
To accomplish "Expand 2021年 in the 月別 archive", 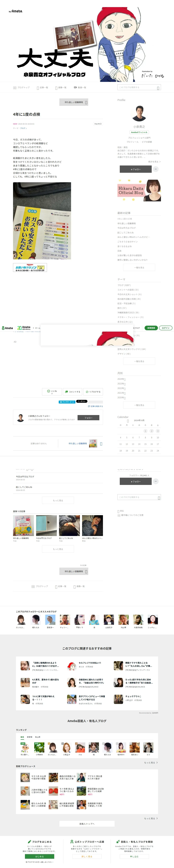I will pyautogui.click(x=121, y=393).
